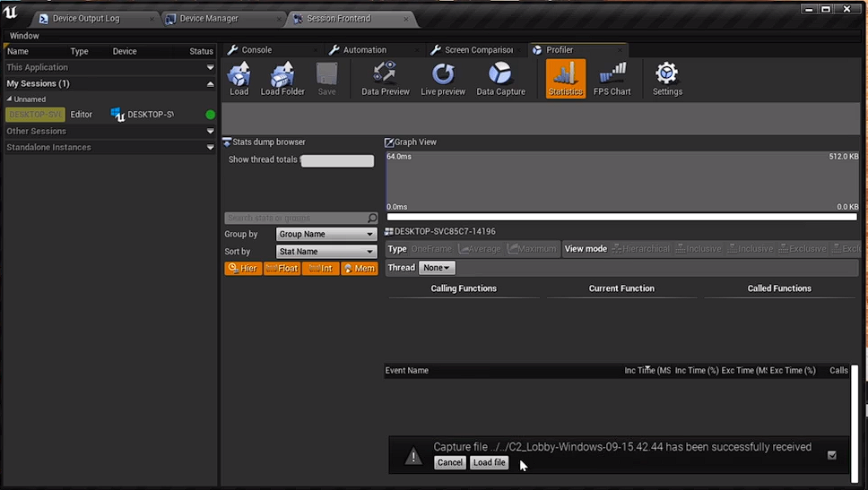
Task: Open the FPS Chart view
Action: pos(612,79)
